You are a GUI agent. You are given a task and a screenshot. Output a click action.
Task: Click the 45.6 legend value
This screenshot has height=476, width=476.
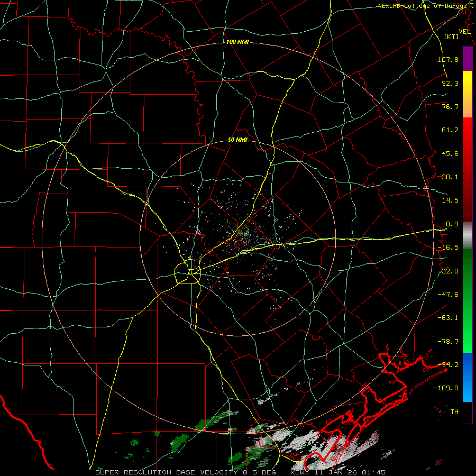pyautogui.click(x=450, y=153)
